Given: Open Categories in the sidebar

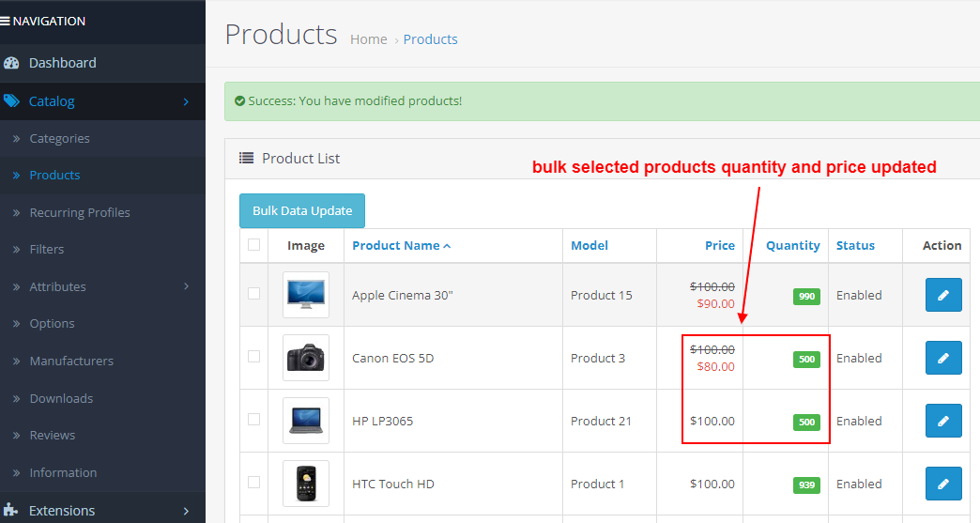Looking at the screenshot, I should (x=59, y=138).
